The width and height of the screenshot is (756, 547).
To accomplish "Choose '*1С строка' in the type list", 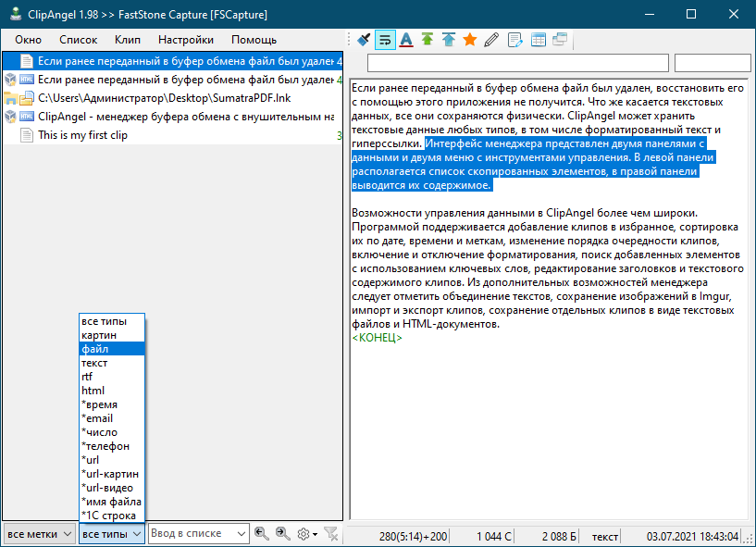I will tap(112, 516).
